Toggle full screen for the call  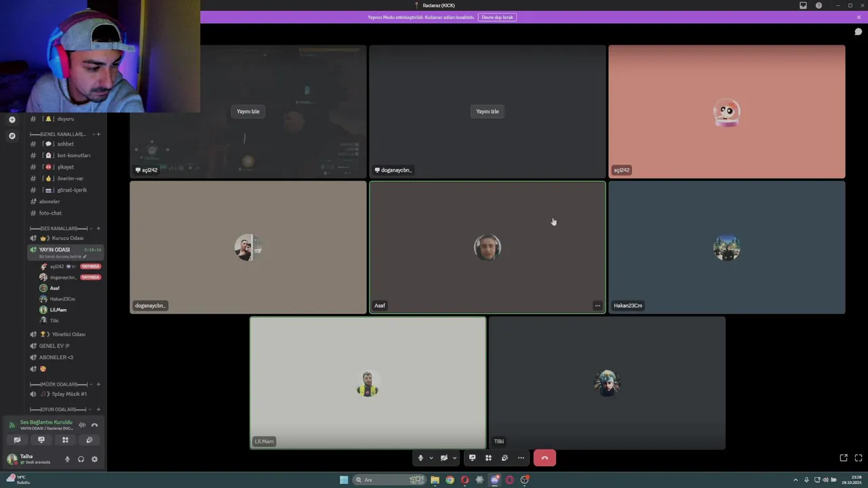coord(858,458)
